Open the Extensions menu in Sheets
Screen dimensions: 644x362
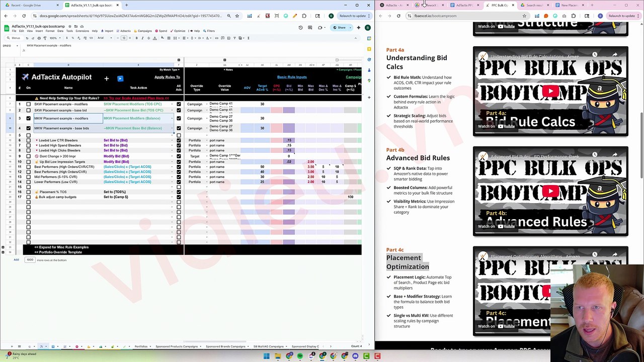[x=82, y=31]
